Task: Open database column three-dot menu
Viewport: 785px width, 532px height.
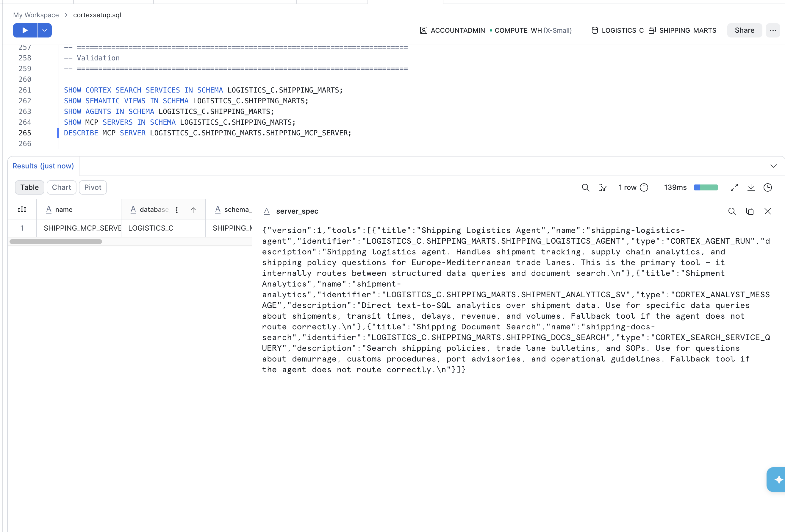Action: click(177, 210)
